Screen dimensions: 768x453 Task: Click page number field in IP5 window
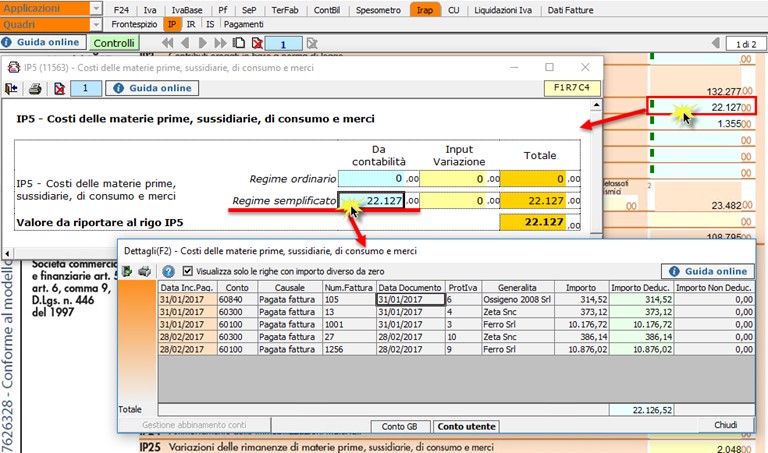[x=86, y=88]
